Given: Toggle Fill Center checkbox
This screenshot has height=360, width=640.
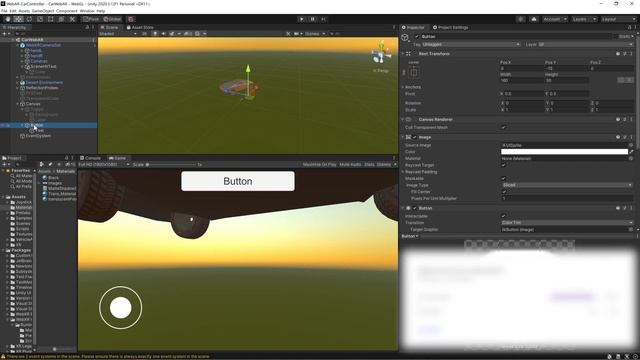Looking at the screenshot, I should [503, 191].
